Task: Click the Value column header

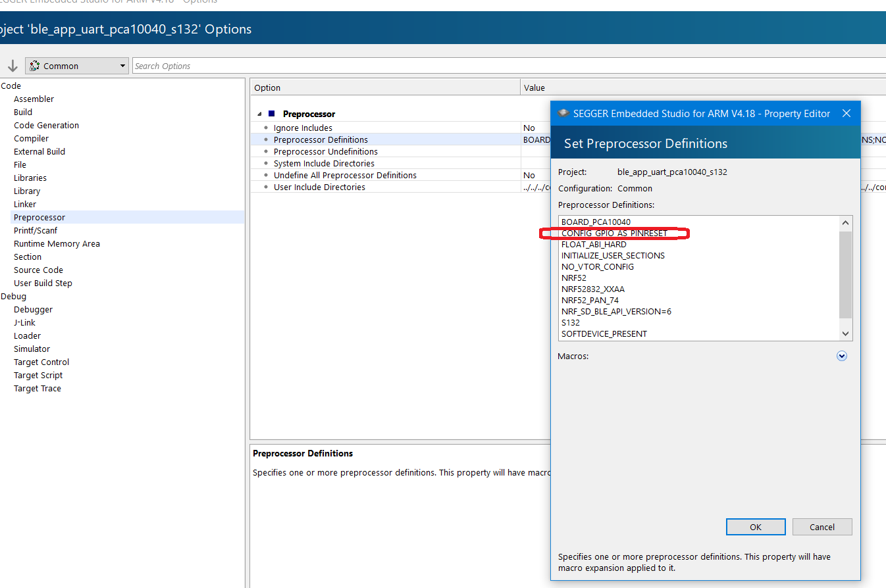Action: point(534,87)
